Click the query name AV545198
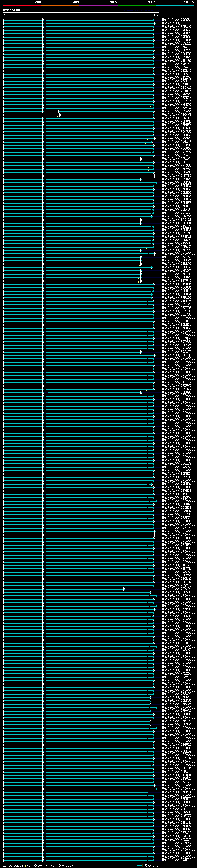This screenshot has height=868, width=197. (11, 10)
